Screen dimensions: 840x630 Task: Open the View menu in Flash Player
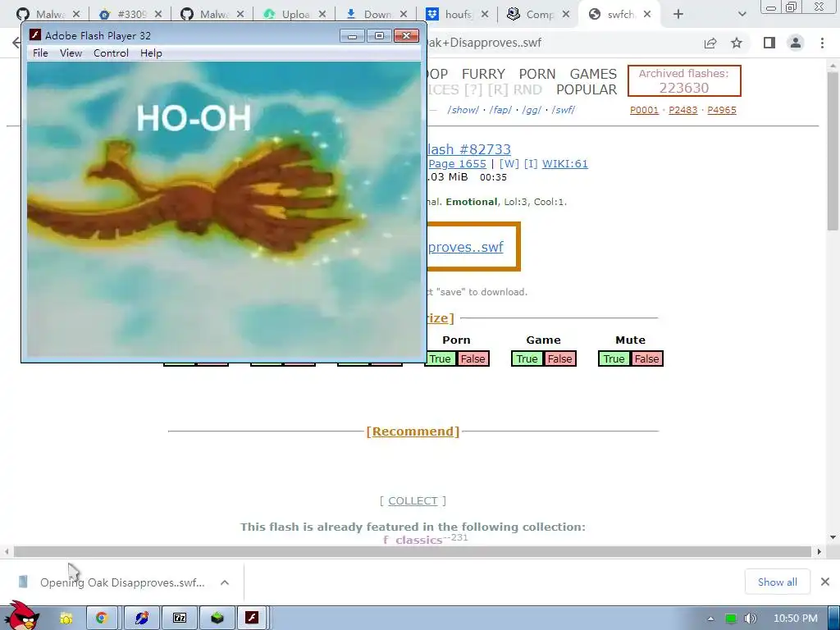click(x=71, y=53)
